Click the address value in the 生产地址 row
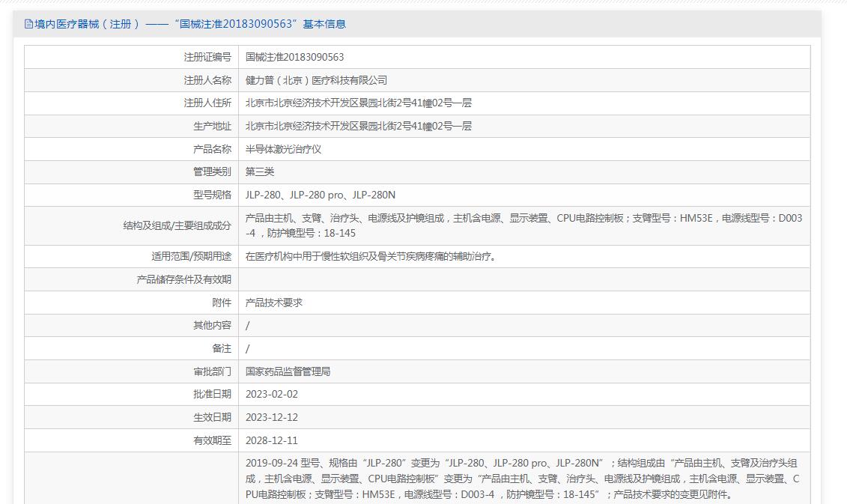Image resolution: width=847 pixels, height=504 pixels. [x=358, y=126]
